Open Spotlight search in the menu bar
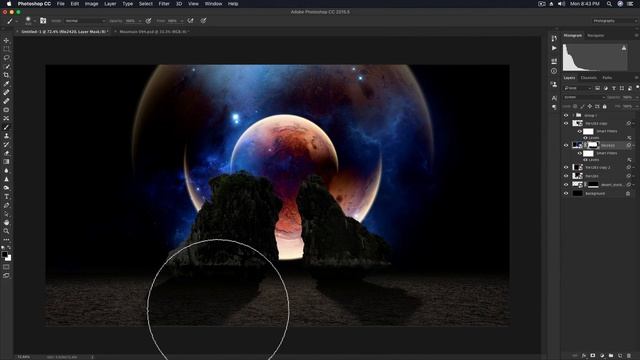 [609, 4]
